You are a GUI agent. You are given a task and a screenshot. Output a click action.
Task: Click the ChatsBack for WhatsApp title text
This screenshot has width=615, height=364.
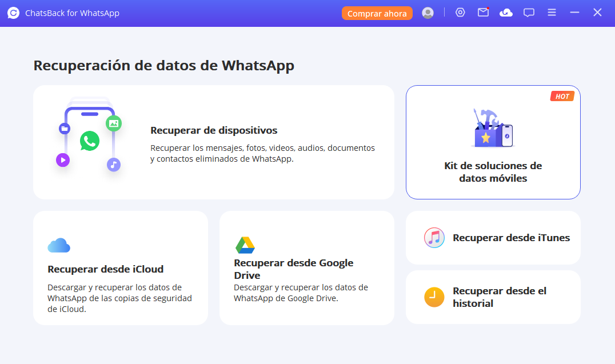pos(72,13)
